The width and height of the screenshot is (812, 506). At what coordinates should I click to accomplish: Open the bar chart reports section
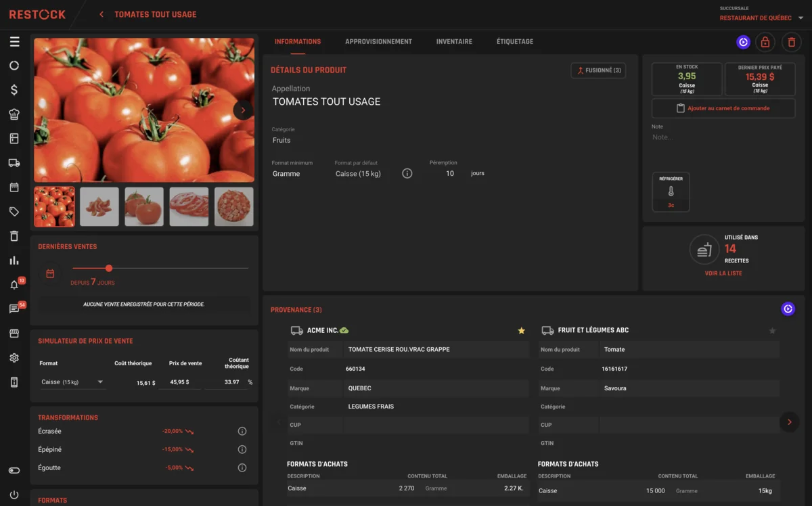(14, 260)
